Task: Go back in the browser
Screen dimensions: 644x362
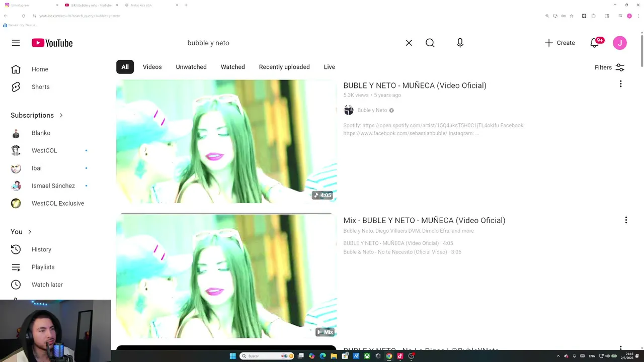Action: coord(6,16)
